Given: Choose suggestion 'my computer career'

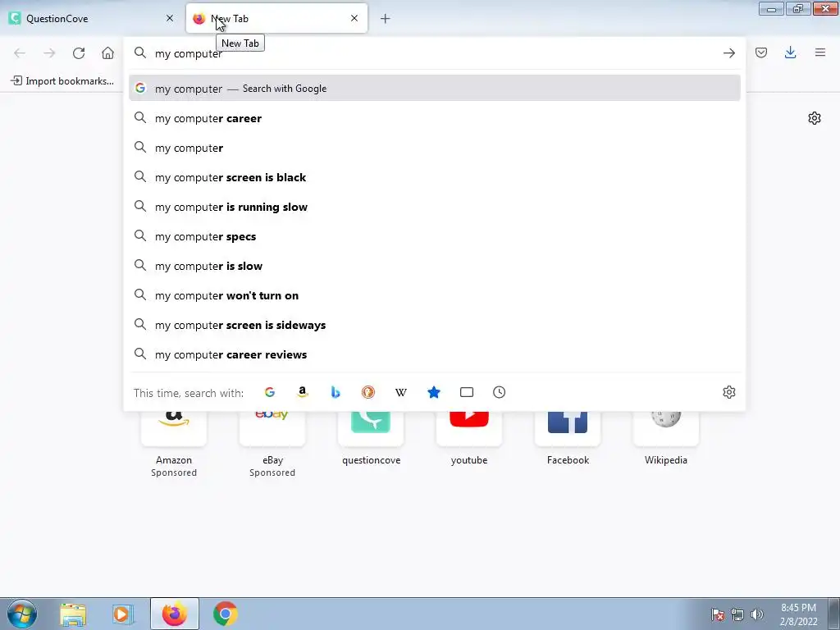Looking at the screenshot, I should tap(435, 118).
